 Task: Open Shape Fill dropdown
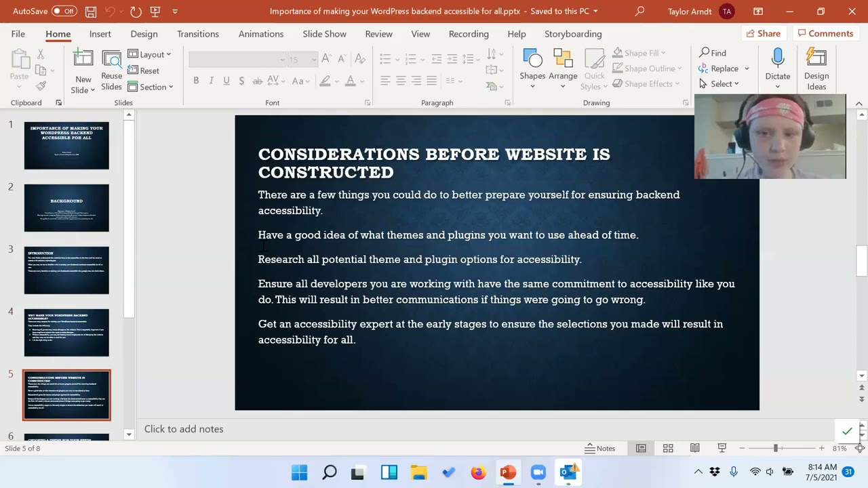[x=639, y=53]
